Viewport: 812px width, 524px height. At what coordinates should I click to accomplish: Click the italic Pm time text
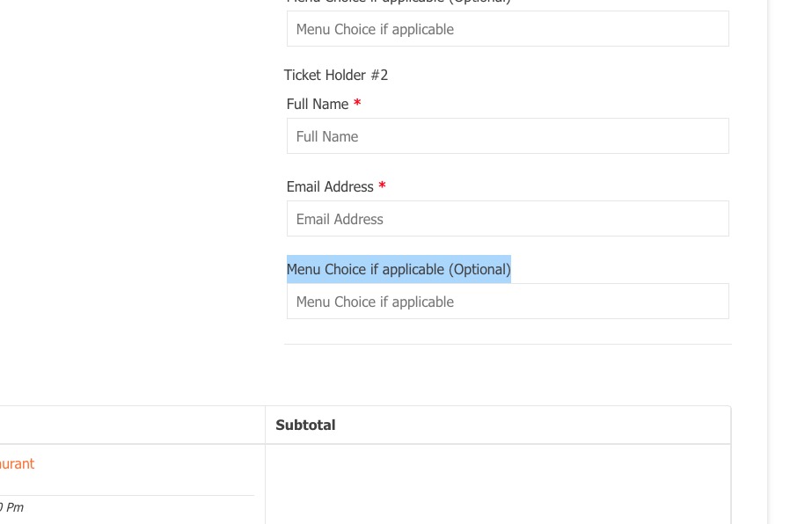point(13,507)
